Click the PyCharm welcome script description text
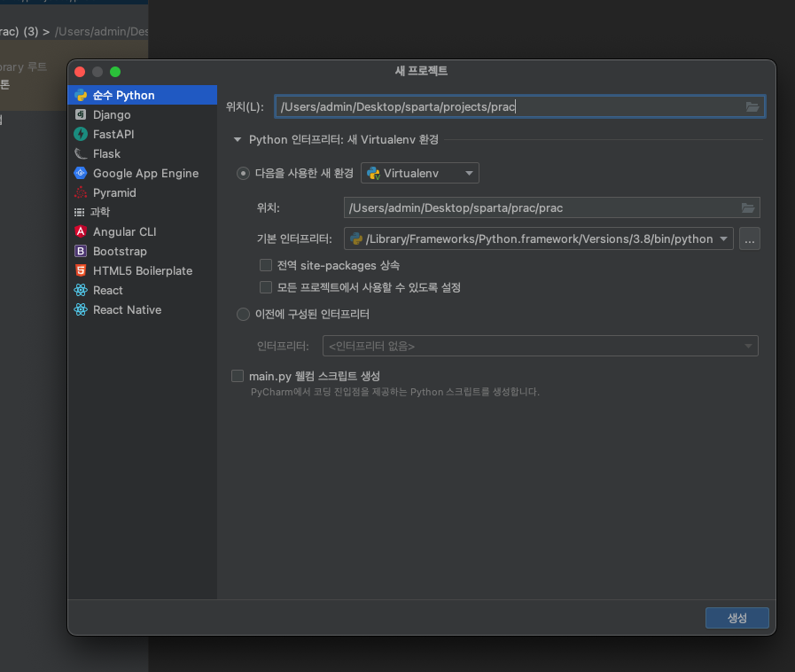The height and width of the screenshot is (672, 795). [x=395, y=392]
